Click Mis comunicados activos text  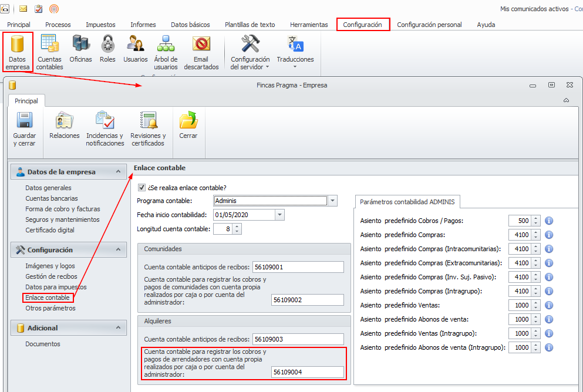pyautogui.click(x=534, y=9)
